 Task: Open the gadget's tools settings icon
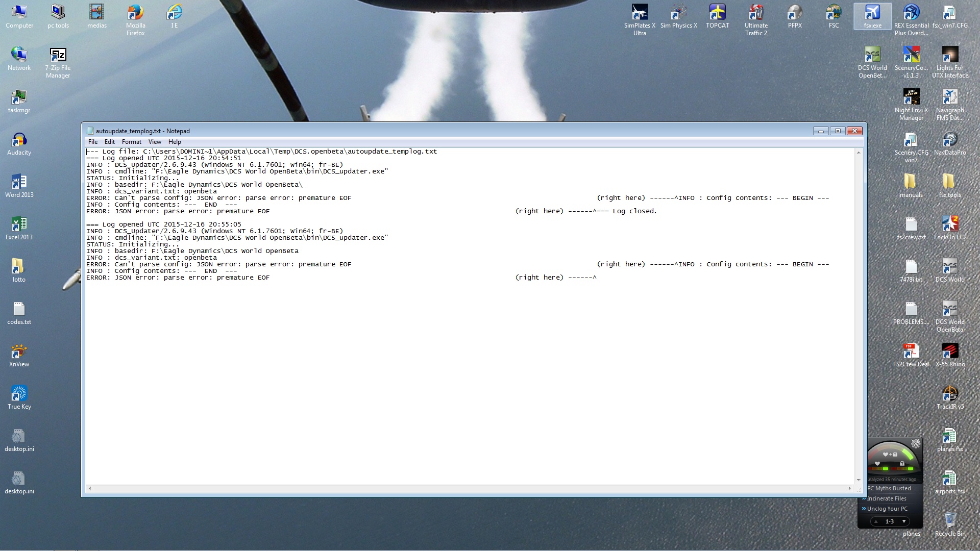tap(916, 443)
